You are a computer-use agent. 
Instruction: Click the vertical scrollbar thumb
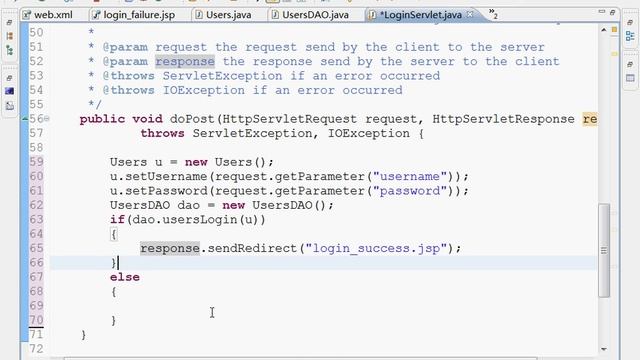tap(604, 250)
